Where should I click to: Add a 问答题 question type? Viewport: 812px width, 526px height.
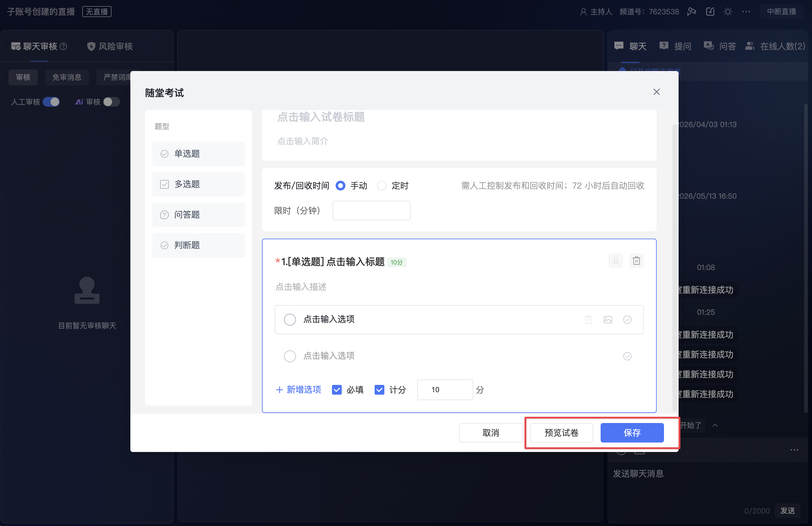(x=198, y=215)
